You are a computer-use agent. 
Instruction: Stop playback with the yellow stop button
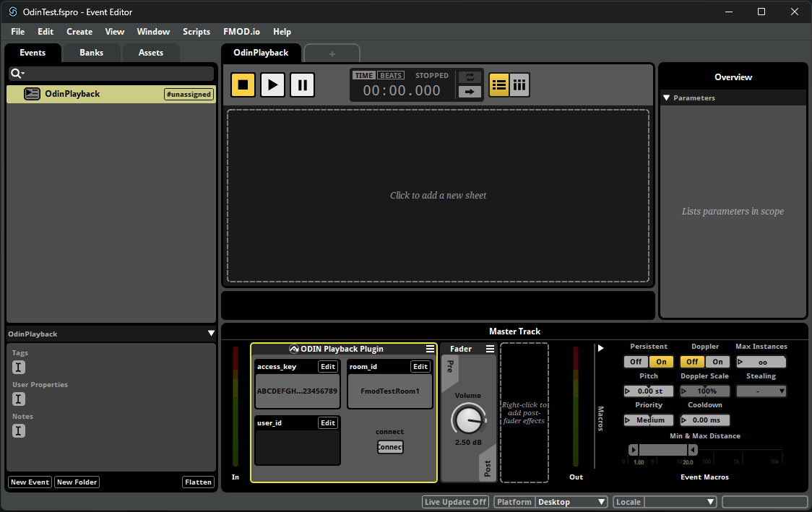point(243,85)
